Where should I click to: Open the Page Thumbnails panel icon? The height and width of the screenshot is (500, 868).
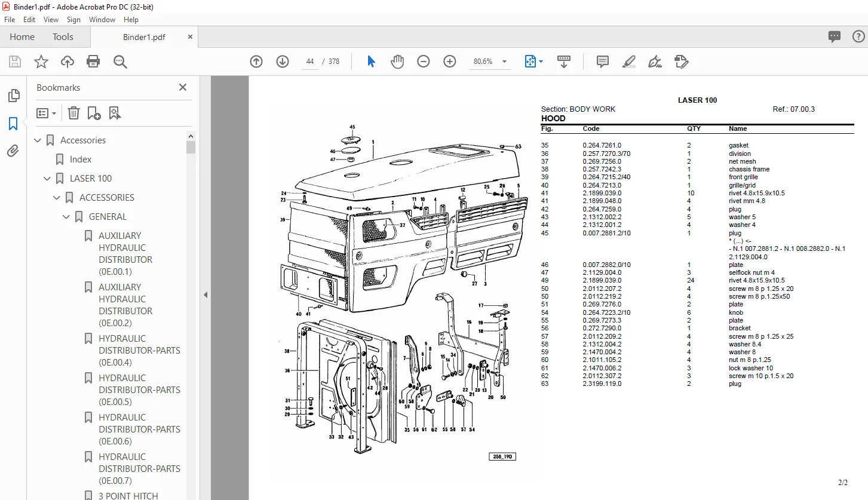pos(13,96)
